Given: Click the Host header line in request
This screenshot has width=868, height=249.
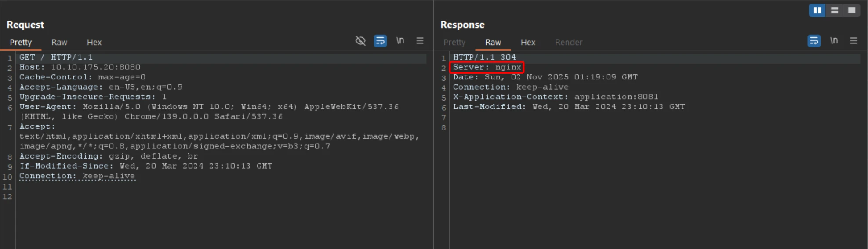Looking at the screenshot, I should point(80,67).
